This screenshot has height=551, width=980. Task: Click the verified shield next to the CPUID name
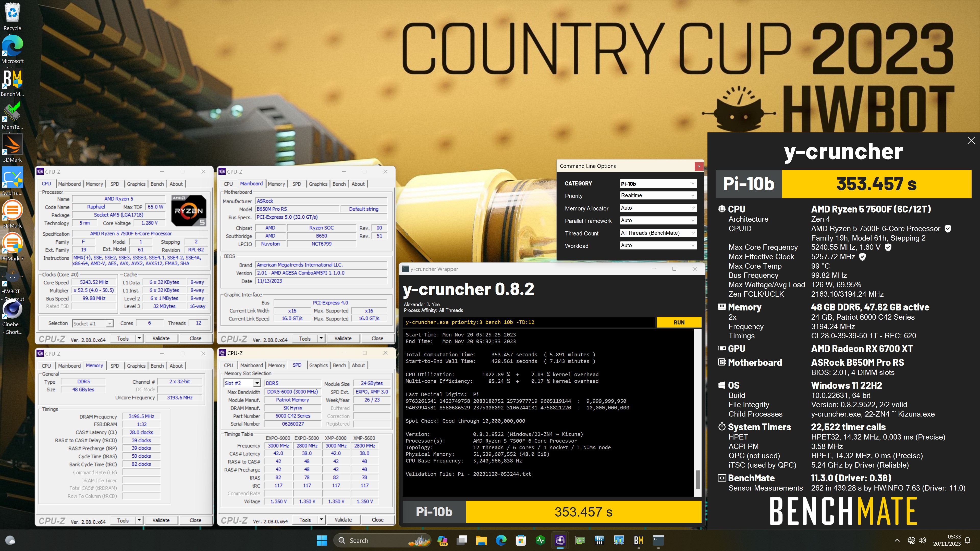948,229
